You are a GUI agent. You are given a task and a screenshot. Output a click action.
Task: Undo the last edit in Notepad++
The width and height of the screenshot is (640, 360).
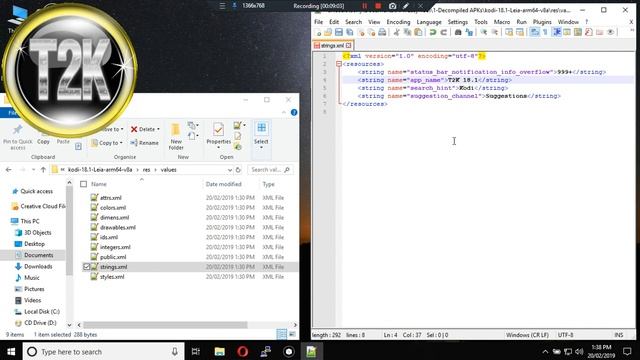tap(433, 33)
